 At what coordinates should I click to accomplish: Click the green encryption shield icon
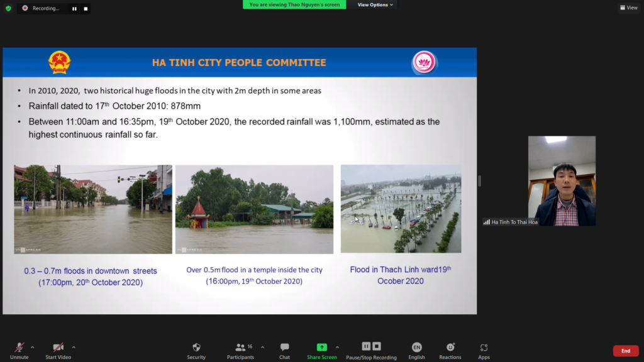pyautogui.click(x=8, y=8)
